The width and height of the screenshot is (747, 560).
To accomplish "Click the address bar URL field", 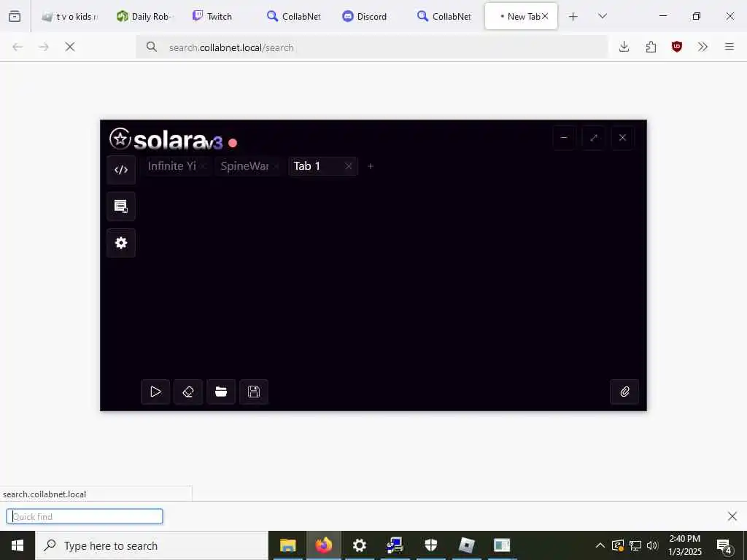I will tap(371, 47).
